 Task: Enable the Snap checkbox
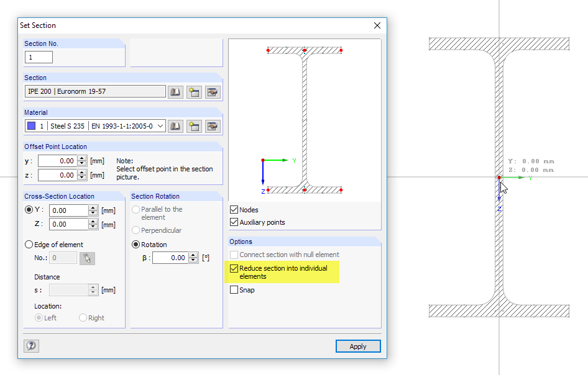pos(234,290)
